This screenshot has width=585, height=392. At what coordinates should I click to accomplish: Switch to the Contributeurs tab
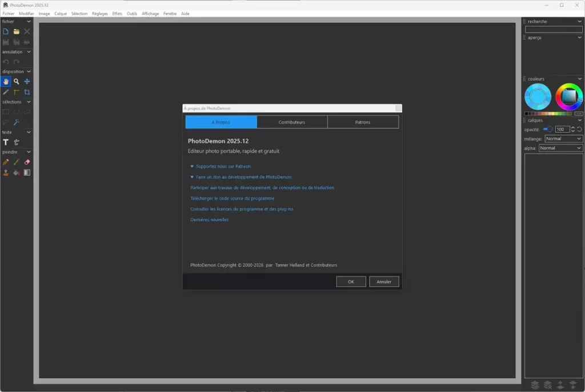click(x=292, y=122)
